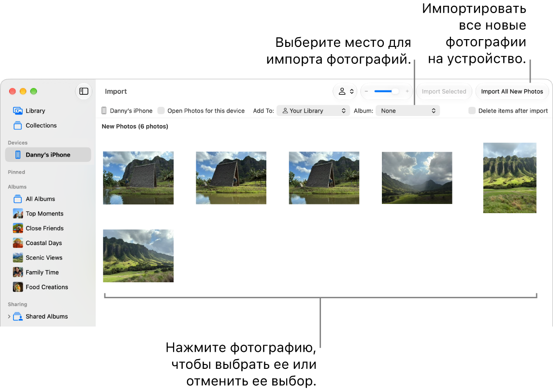Click the Shared Albums folder icon
The image size is (553, 392).
click(17, 317)
